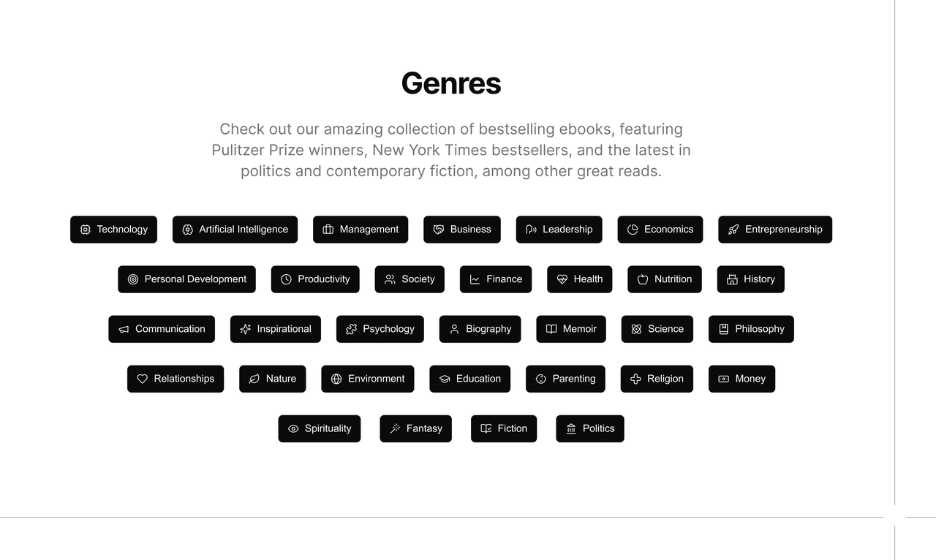Click the clock icon on Productivity

[x=286, y=279]
